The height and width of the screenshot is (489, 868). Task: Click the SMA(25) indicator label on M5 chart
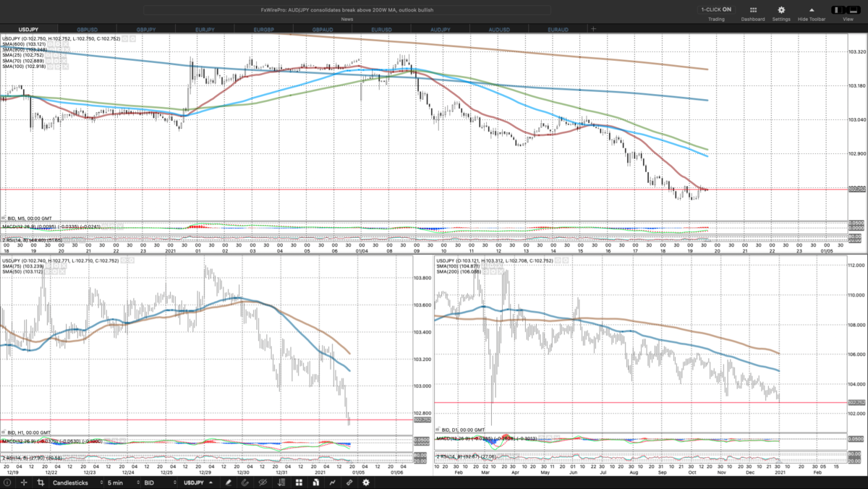click(x=23, y=55)
